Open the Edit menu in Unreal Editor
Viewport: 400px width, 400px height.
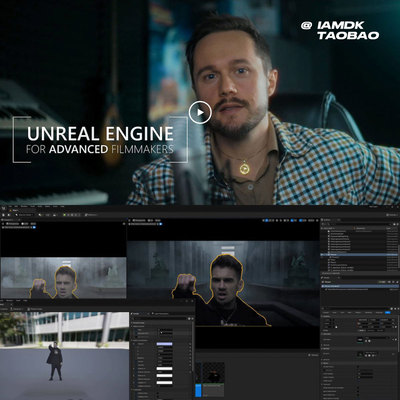pyautogui.click(x=16, y=206)
